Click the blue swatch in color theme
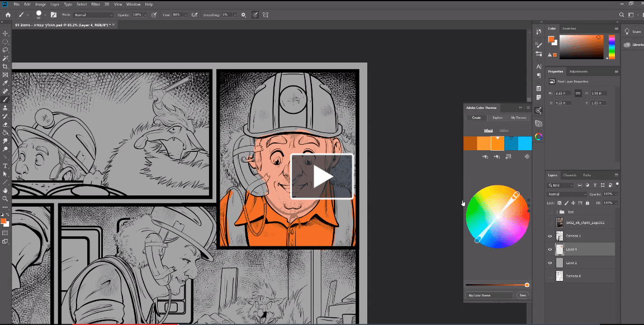This screenshot has width=644, height=325. click(512, 144)
